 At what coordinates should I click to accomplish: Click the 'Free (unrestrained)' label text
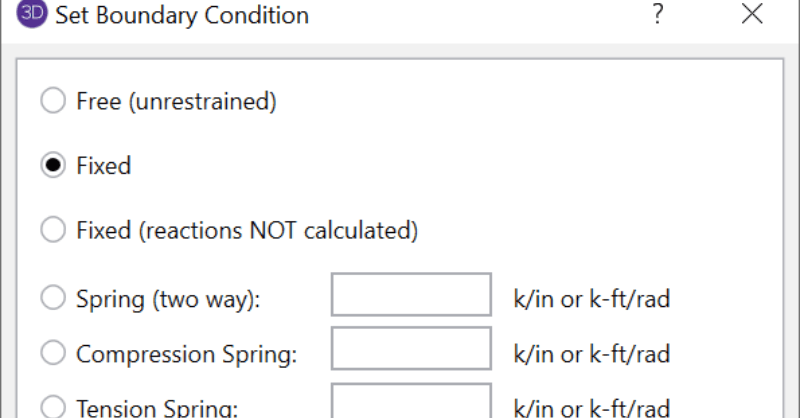pos(176,101)
